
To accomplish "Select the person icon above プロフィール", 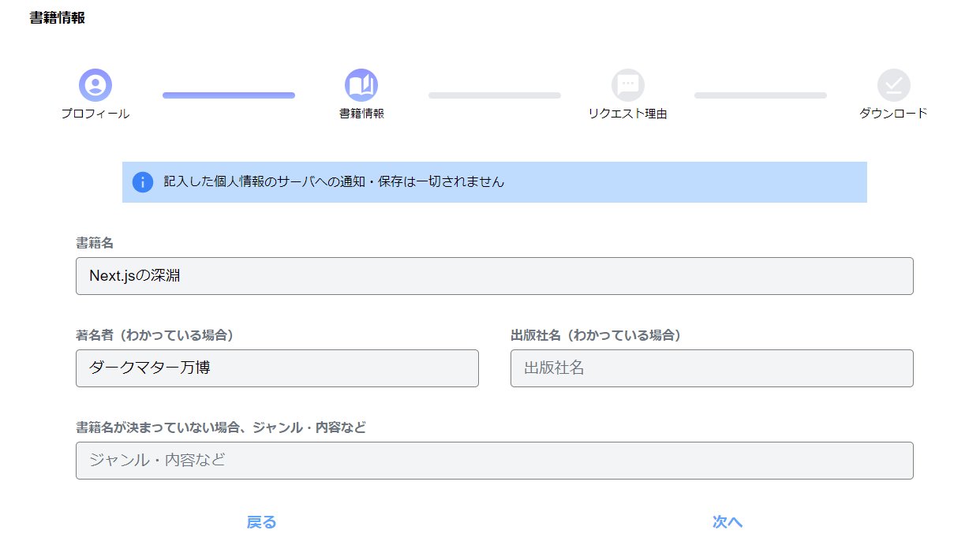I will pos(95,84).
